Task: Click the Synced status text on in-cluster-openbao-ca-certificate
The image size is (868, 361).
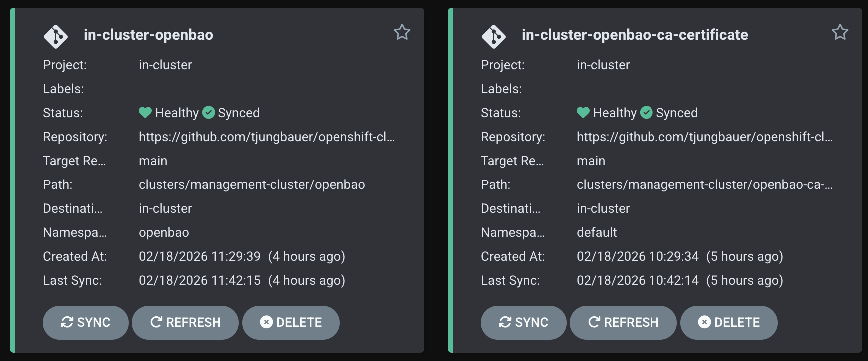Action: 677,113
